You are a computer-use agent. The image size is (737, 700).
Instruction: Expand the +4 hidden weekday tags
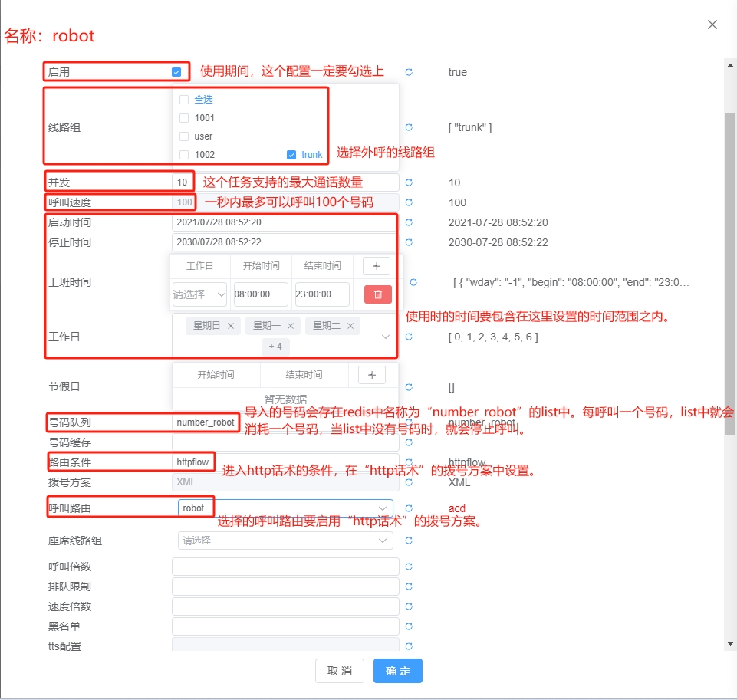click(275, 347)
